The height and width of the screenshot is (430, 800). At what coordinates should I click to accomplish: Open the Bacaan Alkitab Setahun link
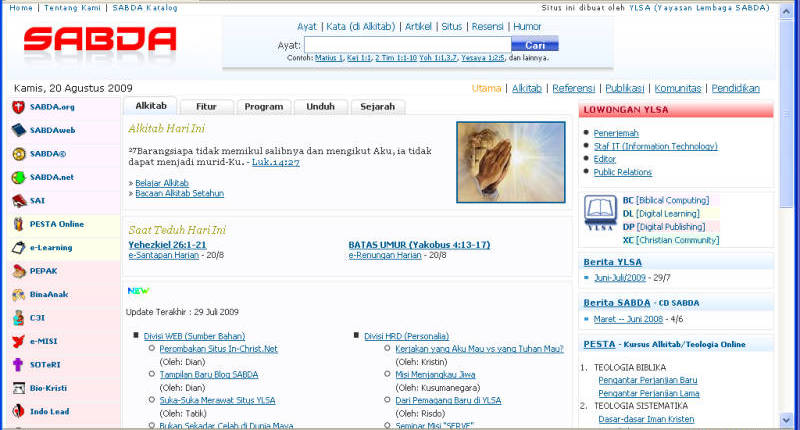tap(180, 193)
